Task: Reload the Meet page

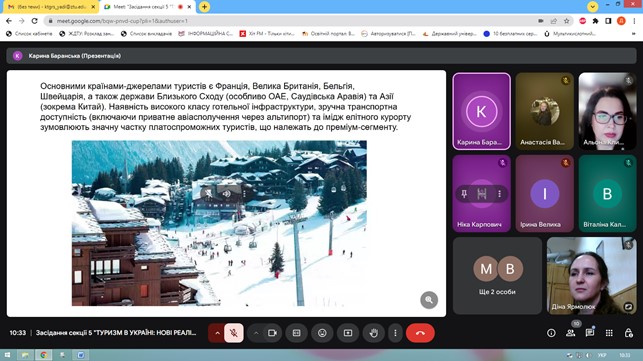Action: click(34, 21)
